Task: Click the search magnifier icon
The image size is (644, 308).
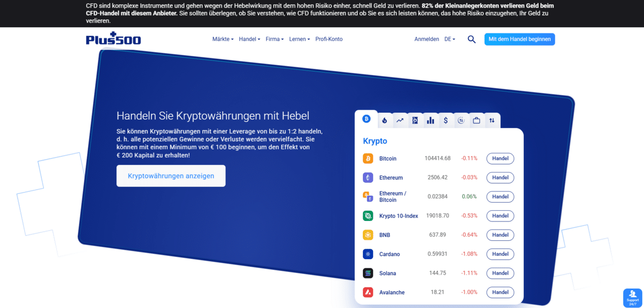Action: pyautogui.click(x=472, y=39)
